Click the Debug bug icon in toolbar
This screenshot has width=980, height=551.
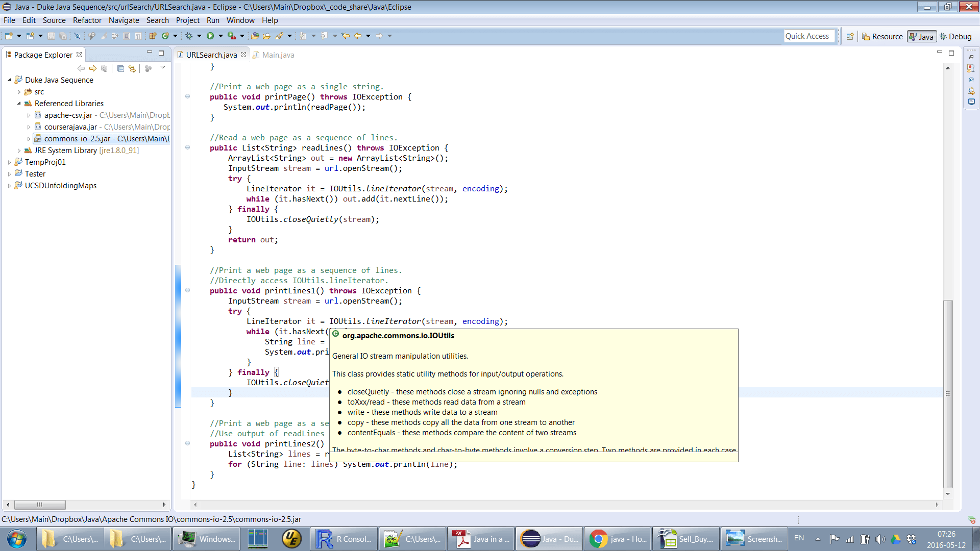coord(189,36)
